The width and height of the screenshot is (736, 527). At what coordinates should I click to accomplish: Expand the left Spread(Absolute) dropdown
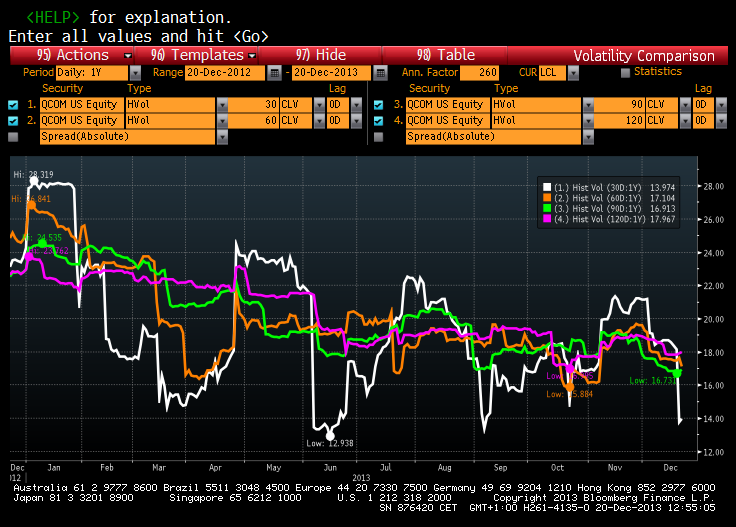tap(222, 137)
